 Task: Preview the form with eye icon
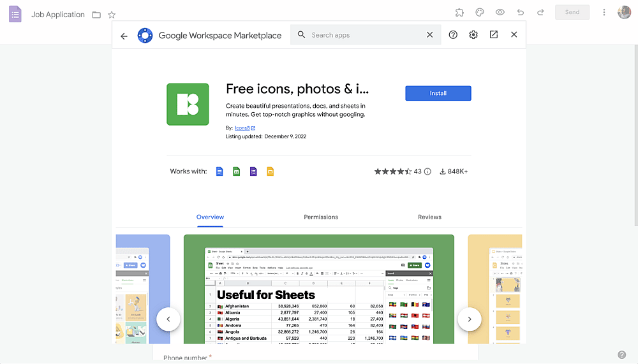500,12
